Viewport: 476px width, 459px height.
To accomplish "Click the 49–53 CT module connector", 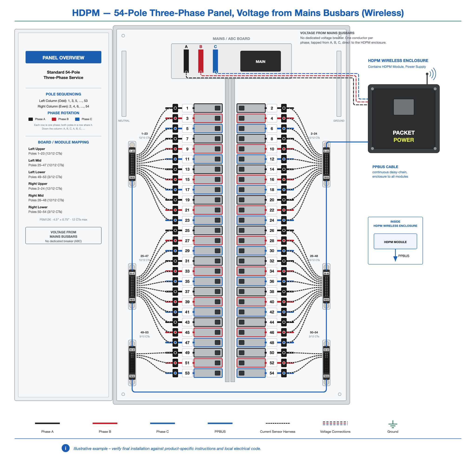I will point(132,363).
